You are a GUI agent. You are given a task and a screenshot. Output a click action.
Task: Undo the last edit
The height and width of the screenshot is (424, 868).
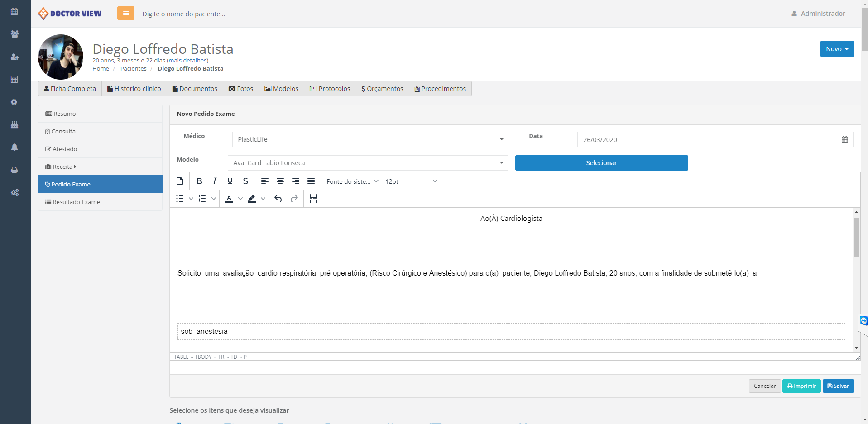coord(278,199)
